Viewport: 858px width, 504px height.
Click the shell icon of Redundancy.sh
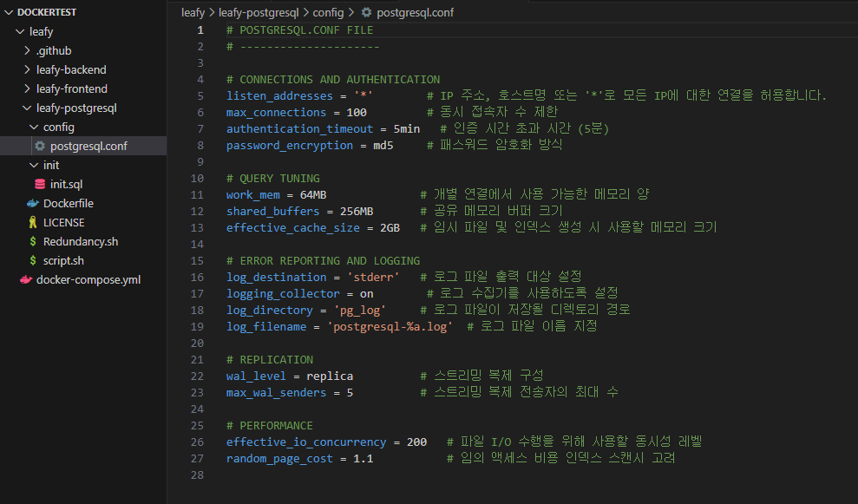pos(33,241)
